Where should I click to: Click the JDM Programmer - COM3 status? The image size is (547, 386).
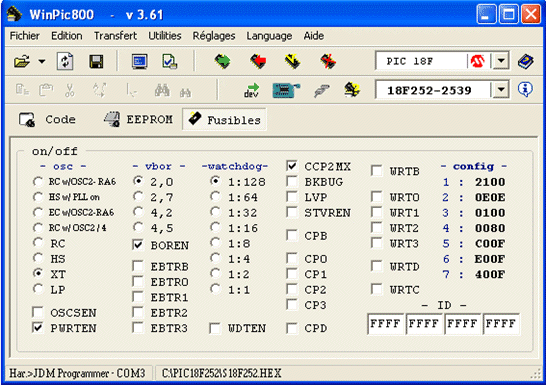point(77,373)
